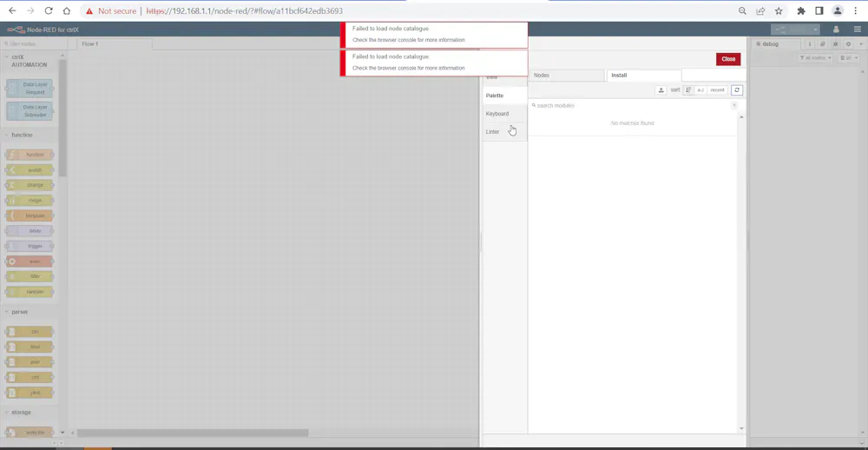Screen dimensions: 868x450
Task: Select the template palette node
Action: (30, 215)
